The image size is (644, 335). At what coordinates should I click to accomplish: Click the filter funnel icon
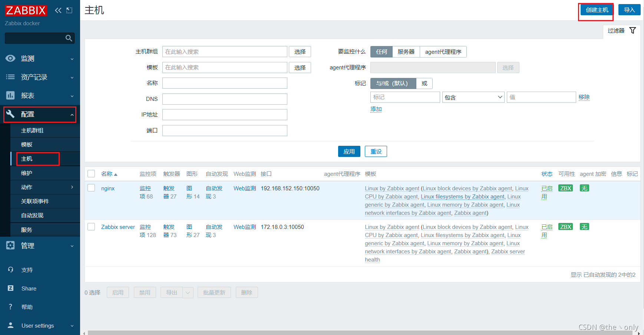[x=633, y=30]
